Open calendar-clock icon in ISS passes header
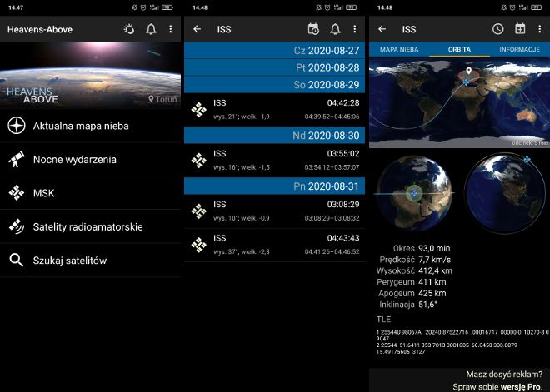Screen dimensions: 550x392 click(313, 29)
